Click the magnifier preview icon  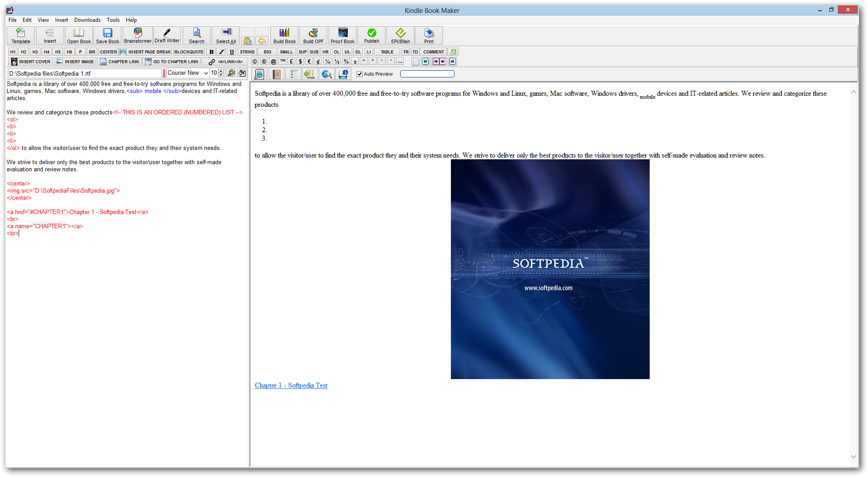259,74
